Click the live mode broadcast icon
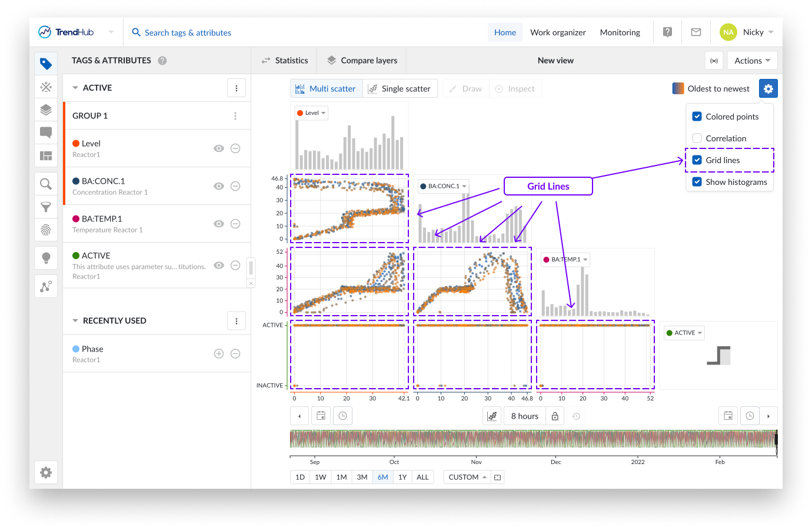 [x=714, y=61]
